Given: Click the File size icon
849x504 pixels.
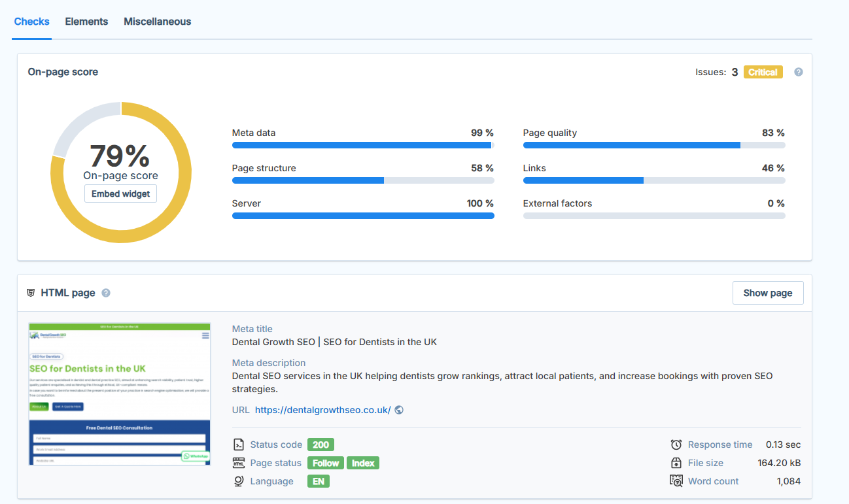Looking at the screenshot, I should (x=676, y=463).
